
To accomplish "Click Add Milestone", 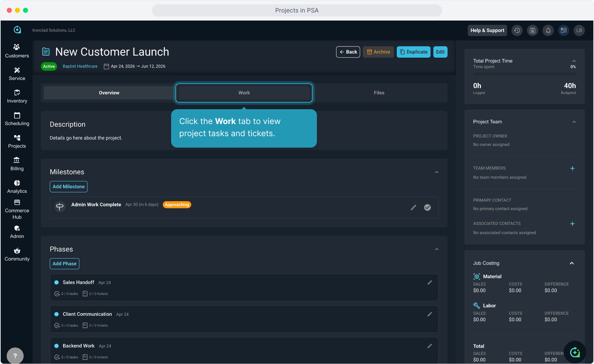I will pyautogui.click(x=69, y=187).
